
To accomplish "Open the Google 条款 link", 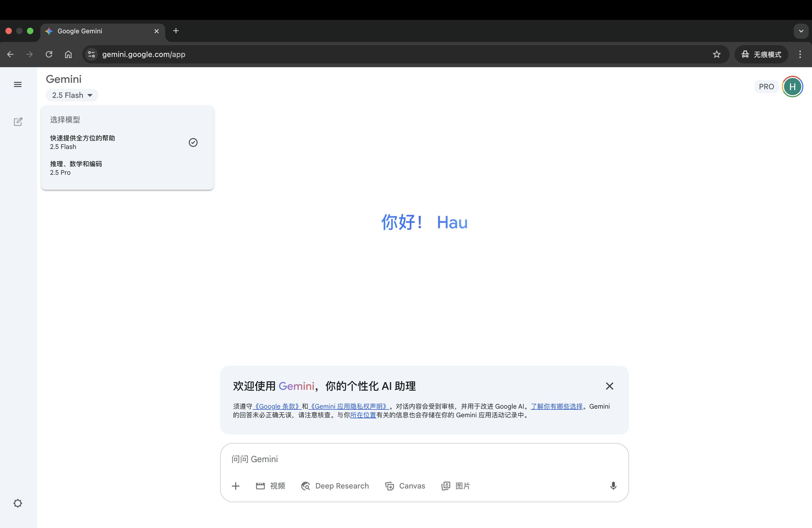I will point(277,406).
